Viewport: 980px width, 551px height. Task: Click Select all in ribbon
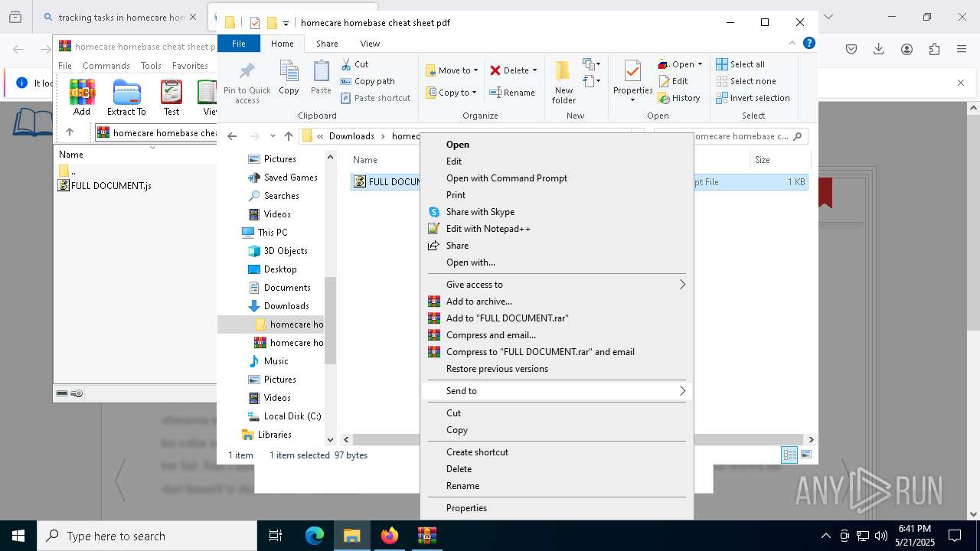click(740, 64)
